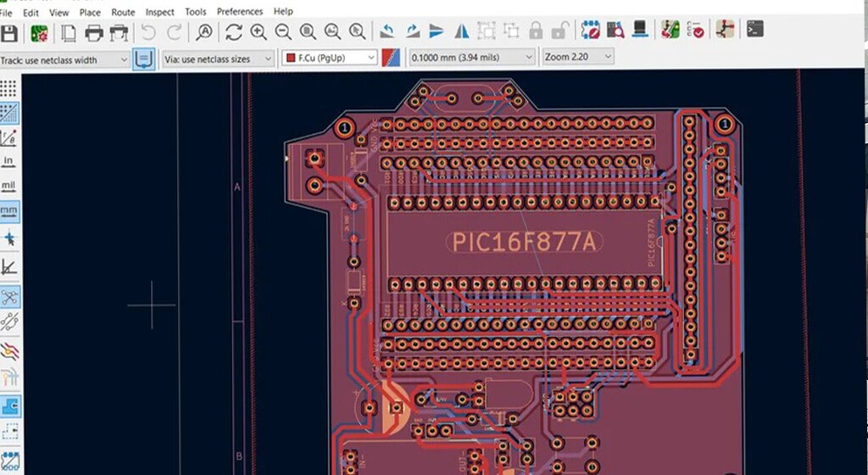Open the Schematic Editor icon
The height and width of the screenshot is (475, 868).
(726, 29)
